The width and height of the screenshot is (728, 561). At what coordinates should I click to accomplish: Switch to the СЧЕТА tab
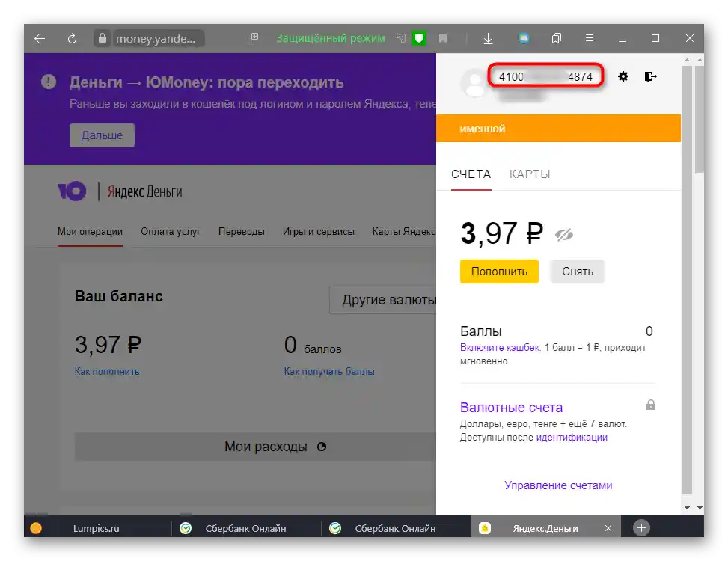click(x=471, y=174)
